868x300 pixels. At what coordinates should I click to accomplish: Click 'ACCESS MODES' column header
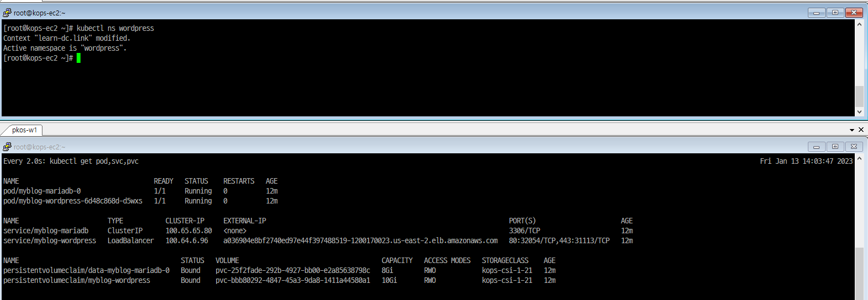(447, 260)
